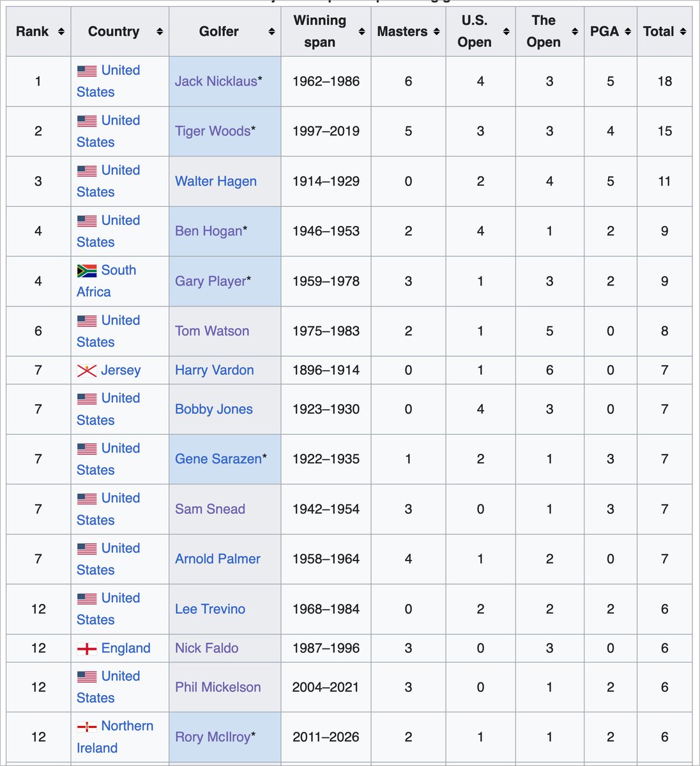This screenshot has height=766, width=700.
Task: Open the Ben Hogan link
Action: tap(209, 231)
